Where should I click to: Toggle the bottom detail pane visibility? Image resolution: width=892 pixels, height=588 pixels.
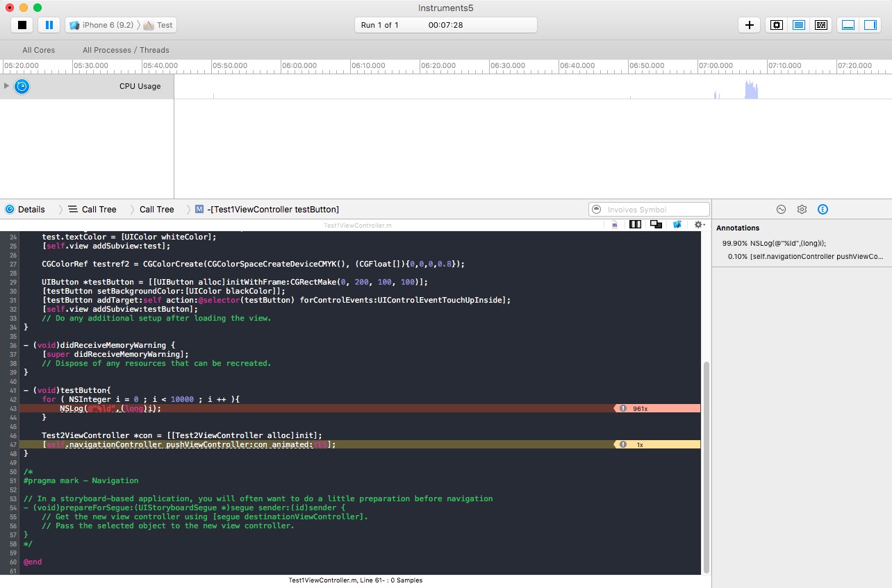[x=848, y=25]
